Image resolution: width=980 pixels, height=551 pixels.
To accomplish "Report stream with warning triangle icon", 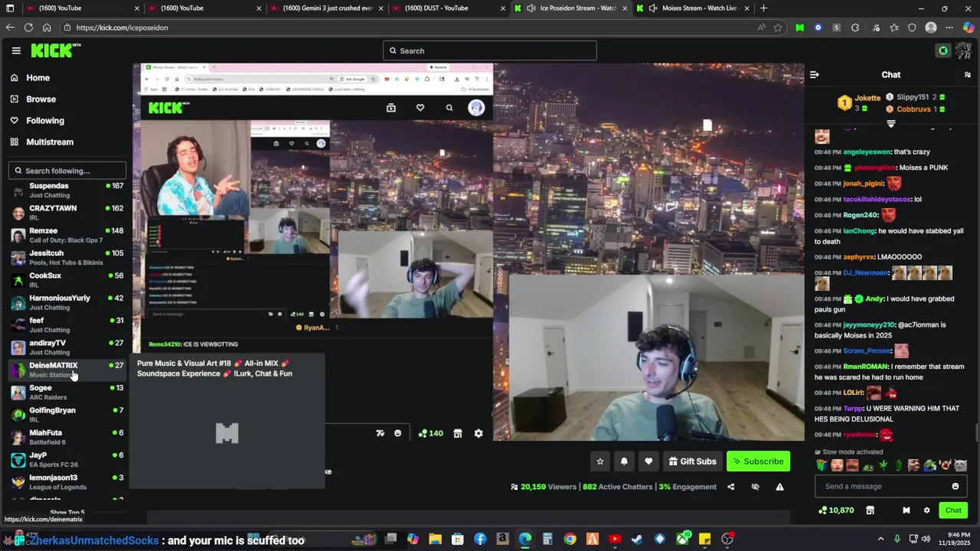I will pos(779,487).
